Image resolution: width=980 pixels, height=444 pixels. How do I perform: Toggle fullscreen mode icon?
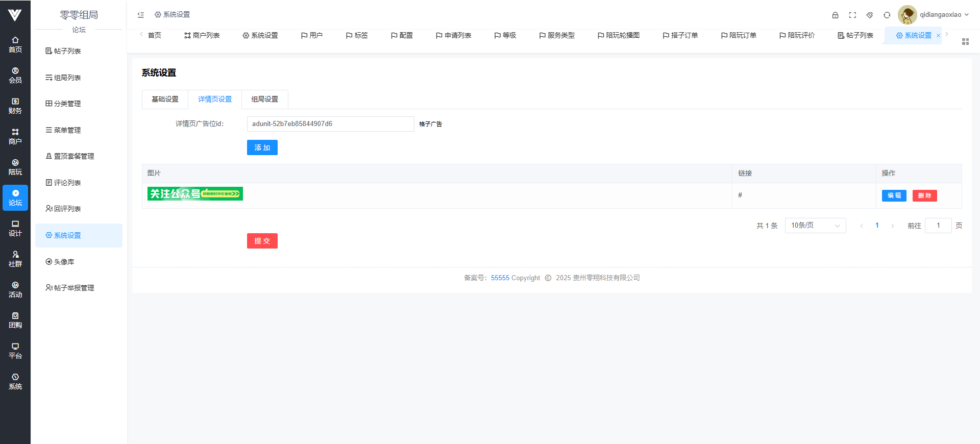tap(852, 15)
